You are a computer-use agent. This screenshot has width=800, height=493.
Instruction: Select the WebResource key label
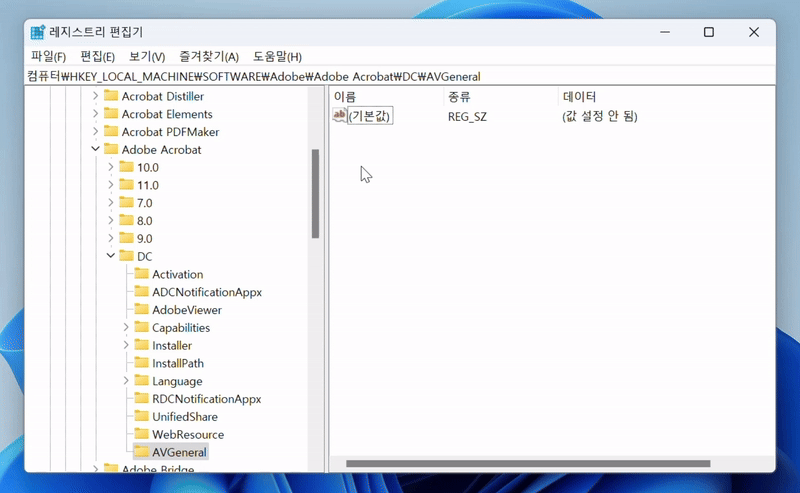click(x=188, y=435)
